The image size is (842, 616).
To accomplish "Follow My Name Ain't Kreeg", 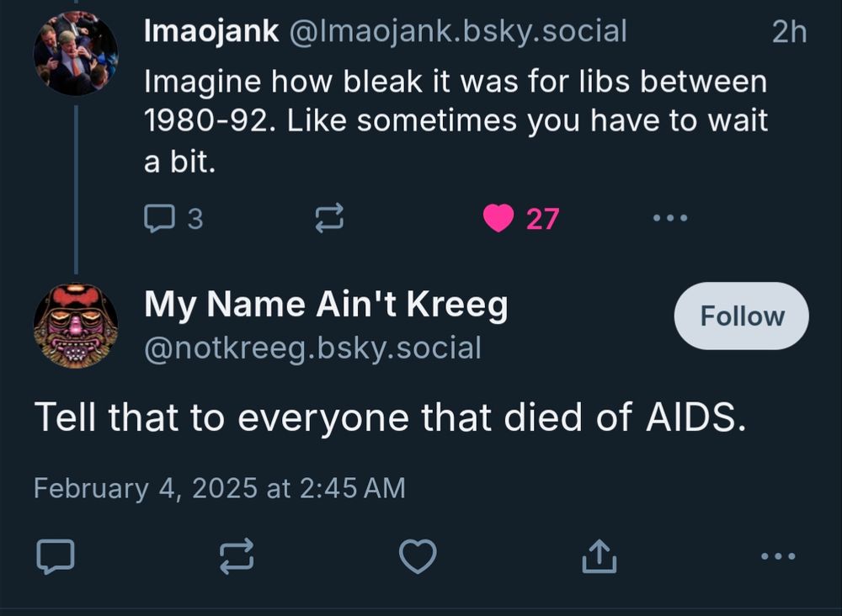I will pyautogui.click(x=741, y=316).
